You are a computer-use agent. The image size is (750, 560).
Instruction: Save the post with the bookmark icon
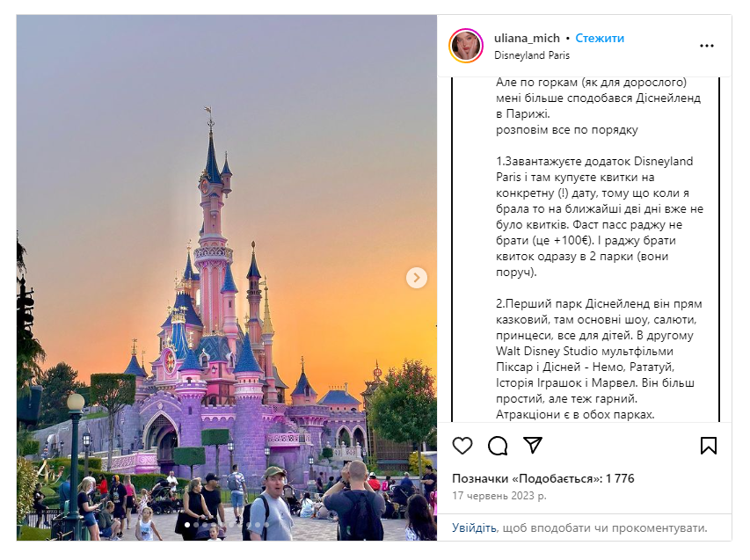709,446
